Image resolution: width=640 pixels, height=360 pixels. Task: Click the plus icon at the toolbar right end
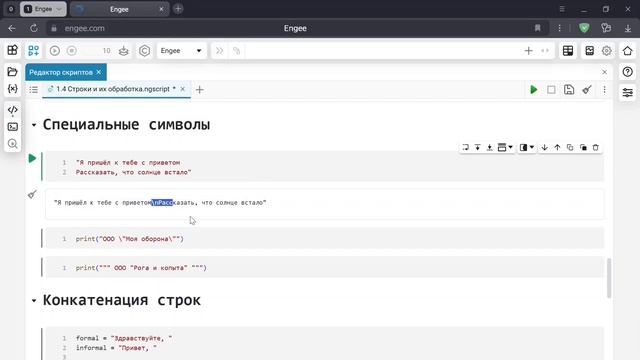(529, 51)
